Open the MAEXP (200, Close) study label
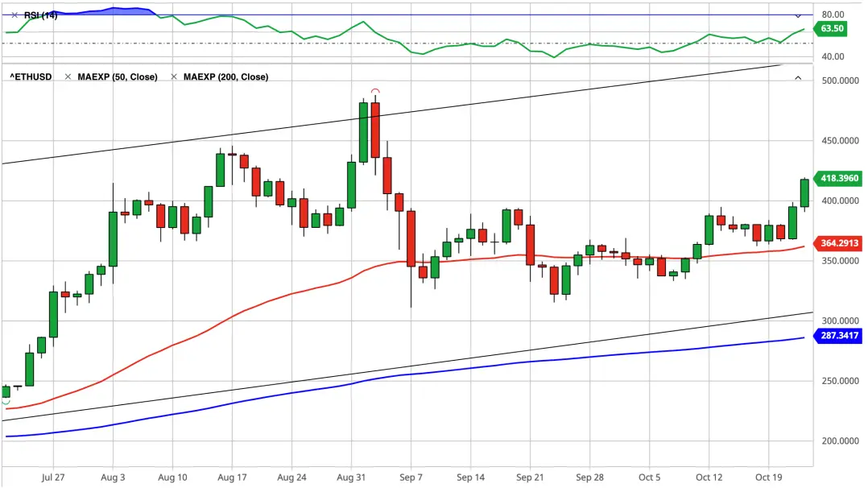This screenshot has width=868, height=488. [225, 77]
